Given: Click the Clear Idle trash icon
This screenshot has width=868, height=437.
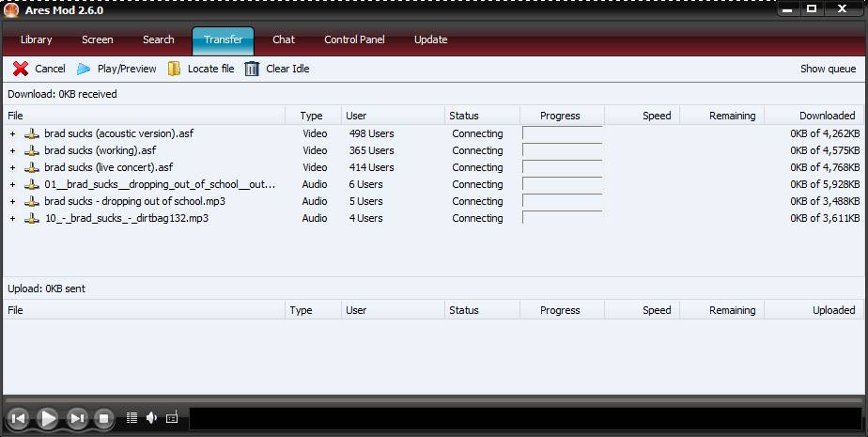Looking at the screenshot, I should pyautogui.click(x=252, y=69).
